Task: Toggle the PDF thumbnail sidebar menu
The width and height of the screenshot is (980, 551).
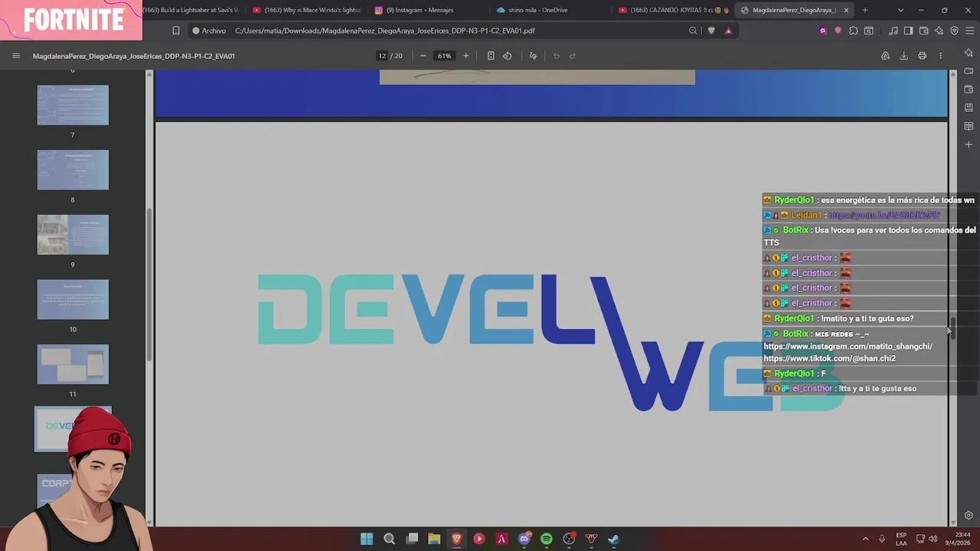Action: pos(16,56)
